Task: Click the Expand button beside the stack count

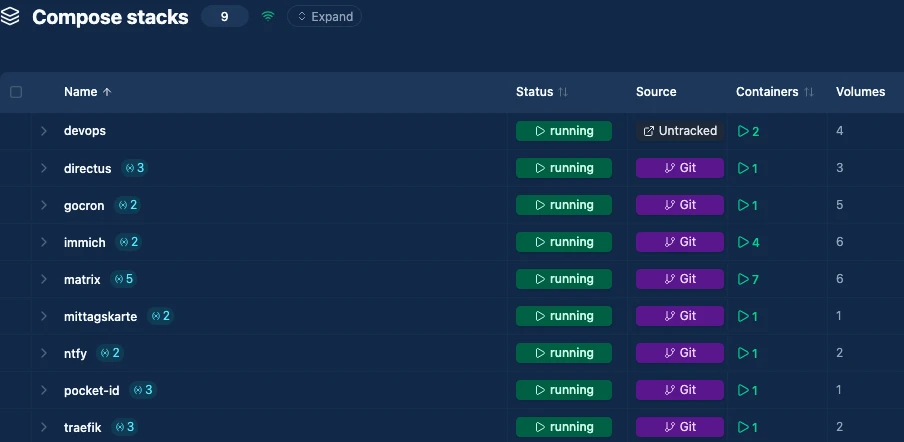Action: (x=325, y=17)
